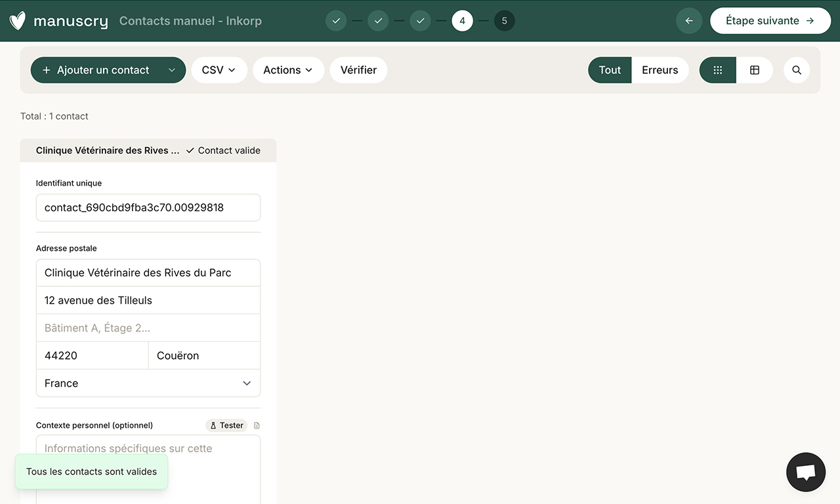
Task: Click the first completed step checkmark
Action: coord(336,20)
